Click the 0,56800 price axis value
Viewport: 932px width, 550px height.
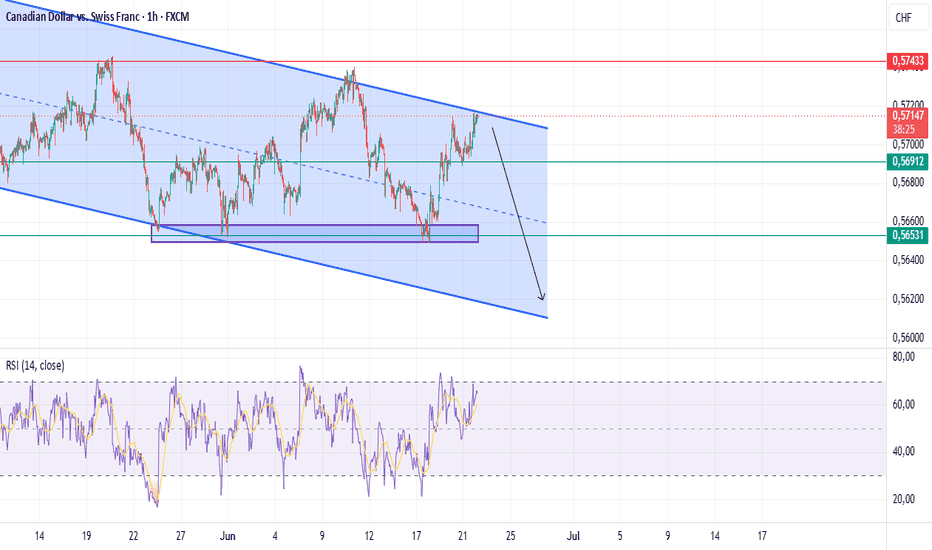908,182
